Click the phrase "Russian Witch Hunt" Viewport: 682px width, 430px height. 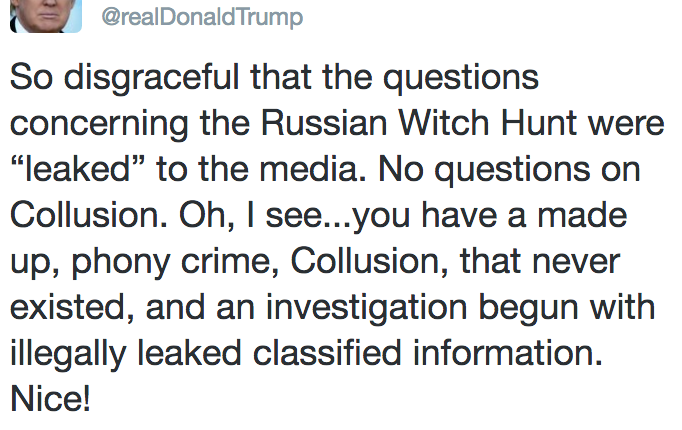coord(418,123)
